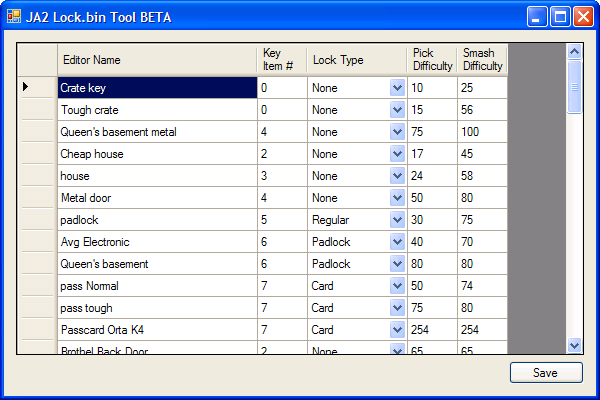This screenshot has width=600, height=400.
Task: Select Smash Difficulty cell of Cheap house
Action: point(482,154)
